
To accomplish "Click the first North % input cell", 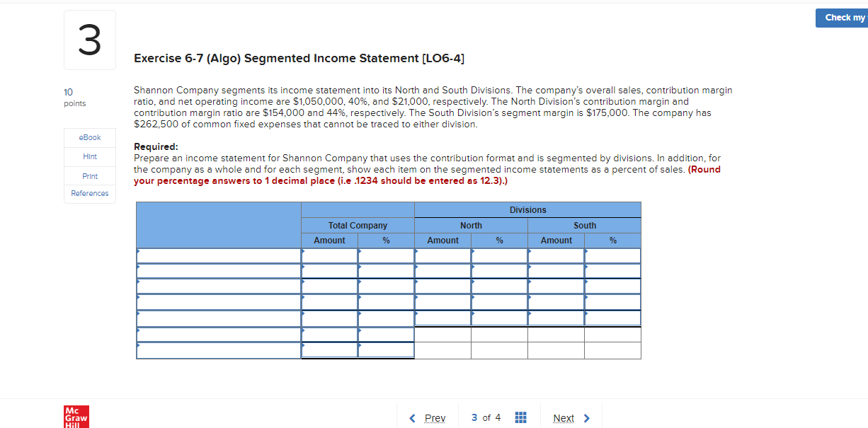I will [x=499, y=255].
